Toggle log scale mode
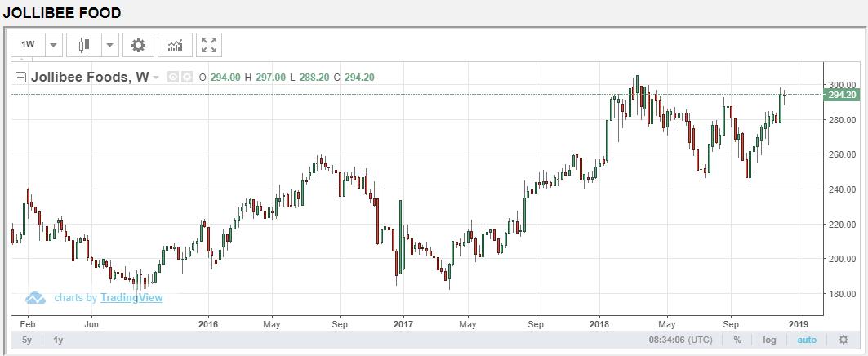 pyautogui.click(x=769, y=340)
